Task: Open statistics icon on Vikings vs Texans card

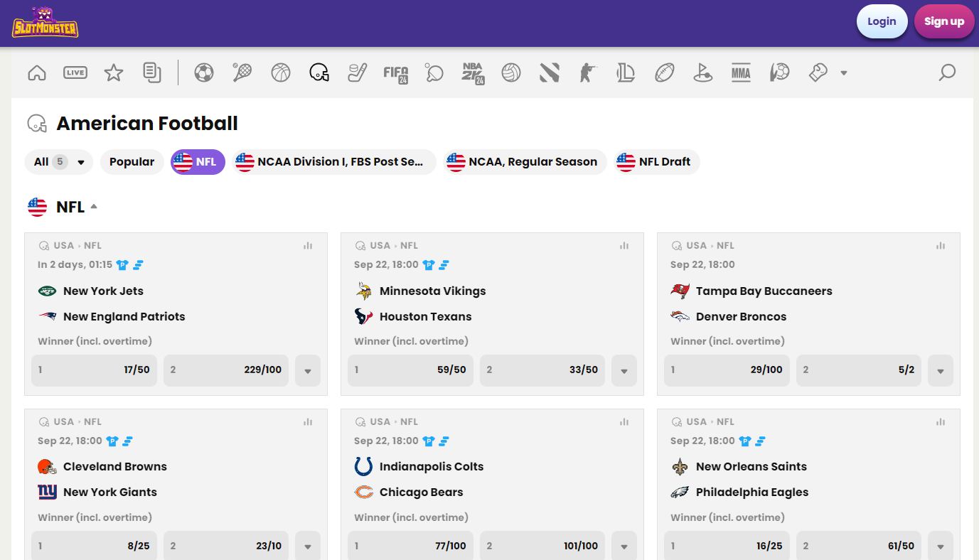Action: (x=624, y=246)
